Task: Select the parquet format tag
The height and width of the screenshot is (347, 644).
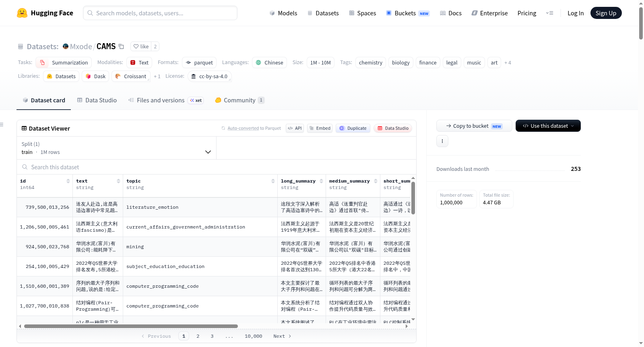Action: 199,62
